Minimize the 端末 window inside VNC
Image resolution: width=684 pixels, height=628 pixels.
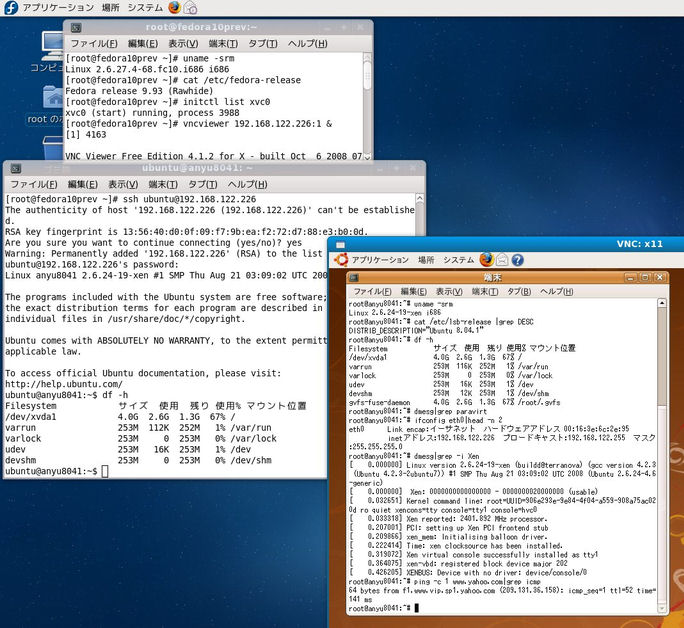[630, 277]
